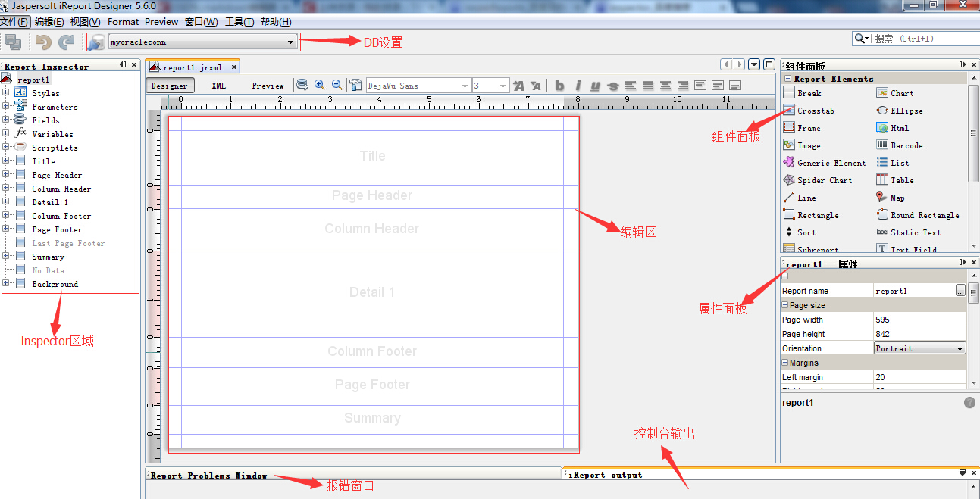This screenshot has width=980, height=499.
Task: Select the Static Text element
Action: pyautogui.click(x=909, y=232)
